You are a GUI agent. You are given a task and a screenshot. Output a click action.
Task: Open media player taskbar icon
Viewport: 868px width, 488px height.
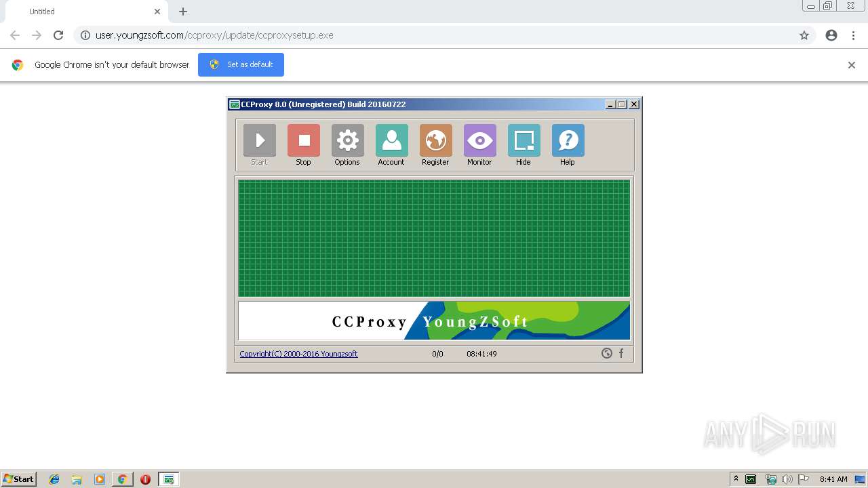pos(100,479)
